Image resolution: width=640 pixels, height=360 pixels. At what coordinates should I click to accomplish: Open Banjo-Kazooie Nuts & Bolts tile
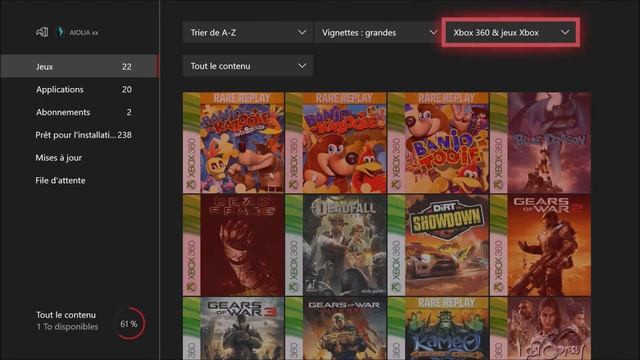pyautogui.click(x=233, y=142)
